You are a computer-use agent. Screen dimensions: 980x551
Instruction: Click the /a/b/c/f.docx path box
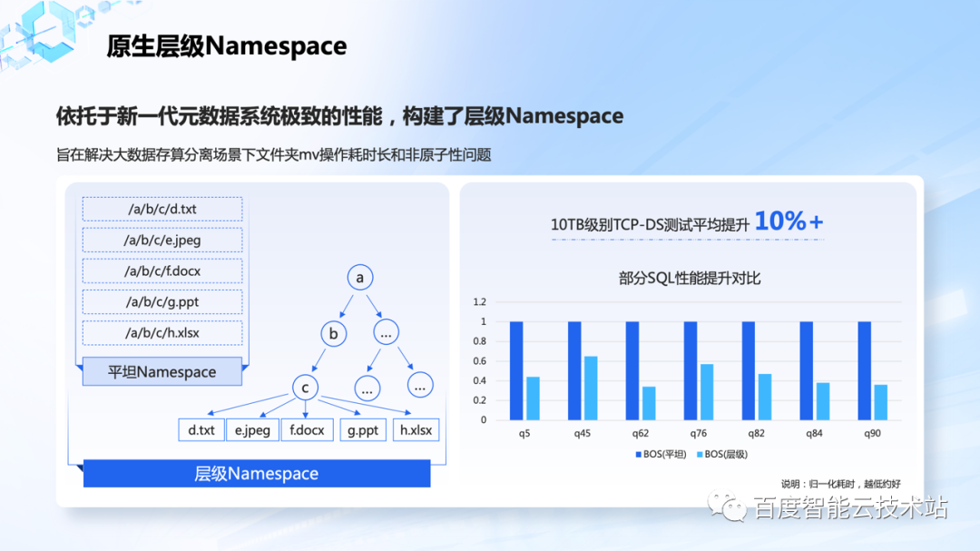point(162,271)
